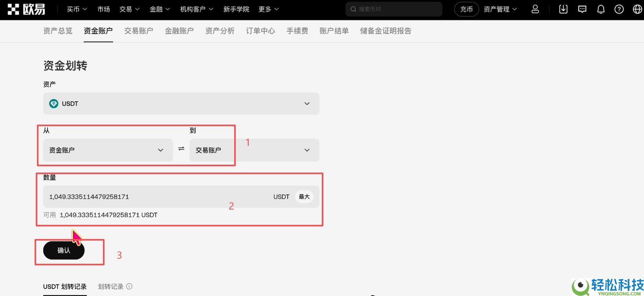Click the 确认 confirm button
644x296 pixels.
[x=64, y=250]
